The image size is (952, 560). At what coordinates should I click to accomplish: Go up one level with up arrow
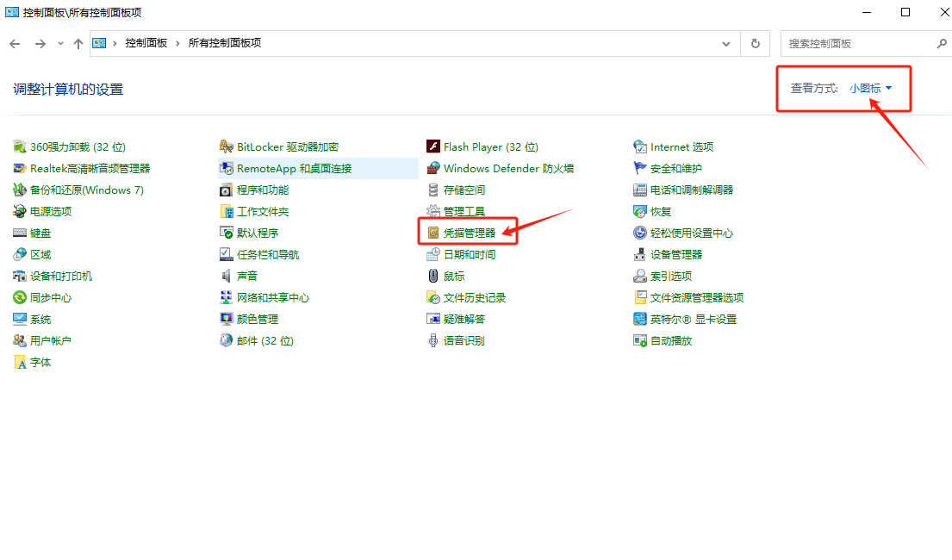click(78, 44)
